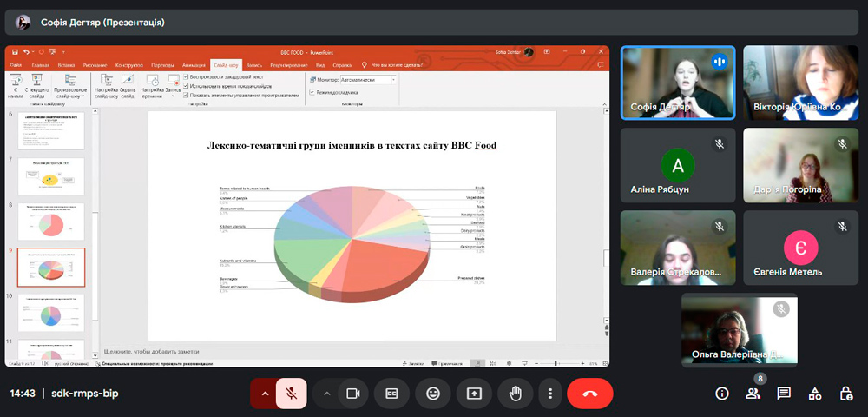Leave the call with the red hang-up button
The height and width of the screenshot is (417, 868).
pos(590,394)
